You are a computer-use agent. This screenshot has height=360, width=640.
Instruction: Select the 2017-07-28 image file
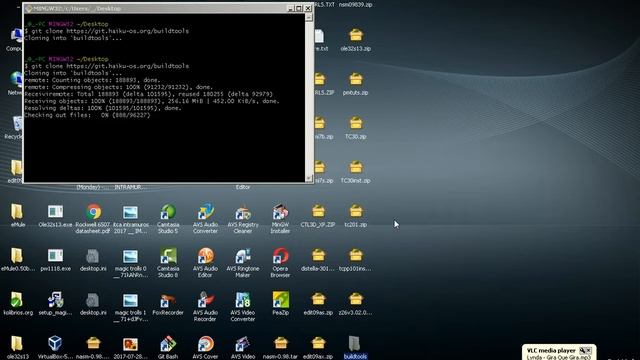130,348
